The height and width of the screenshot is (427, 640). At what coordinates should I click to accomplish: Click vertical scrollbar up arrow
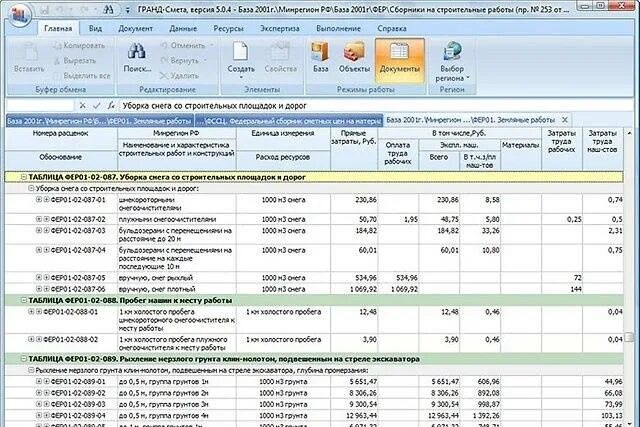pos(629,133)
